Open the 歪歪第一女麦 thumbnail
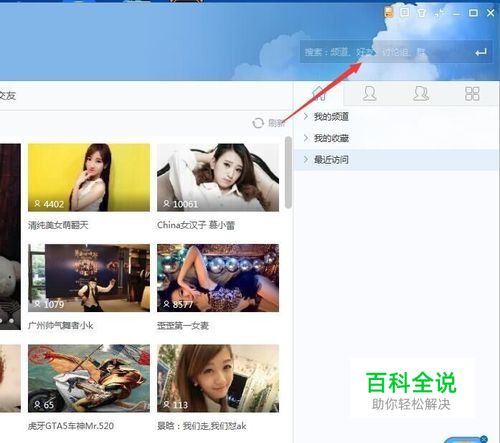This screenshot has width=500, height=443. point(218,278)
